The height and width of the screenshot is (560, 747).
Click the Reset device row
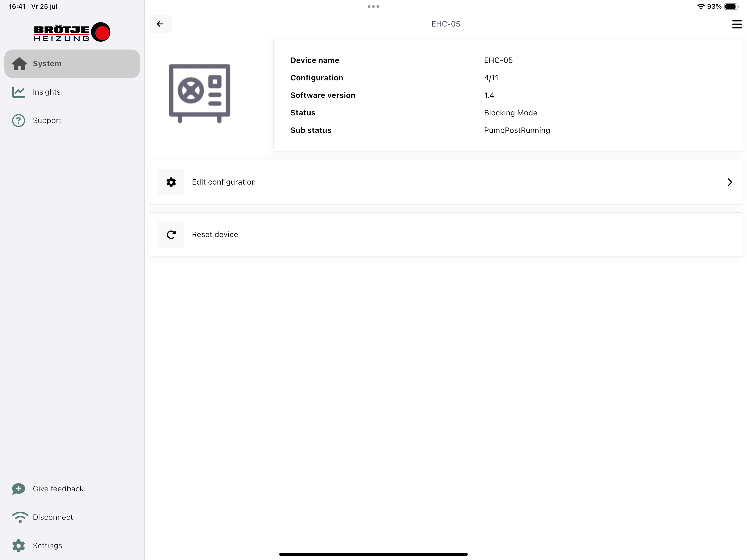pos(446,235)
